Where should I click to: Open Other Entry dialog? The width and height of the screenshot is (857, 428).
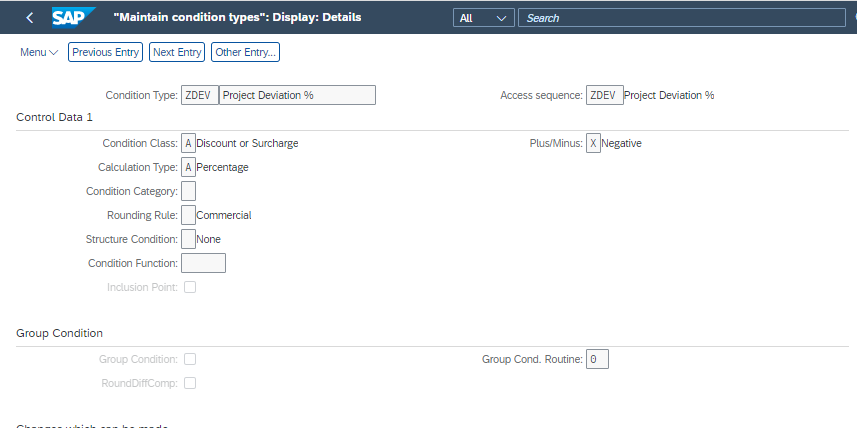245,52
